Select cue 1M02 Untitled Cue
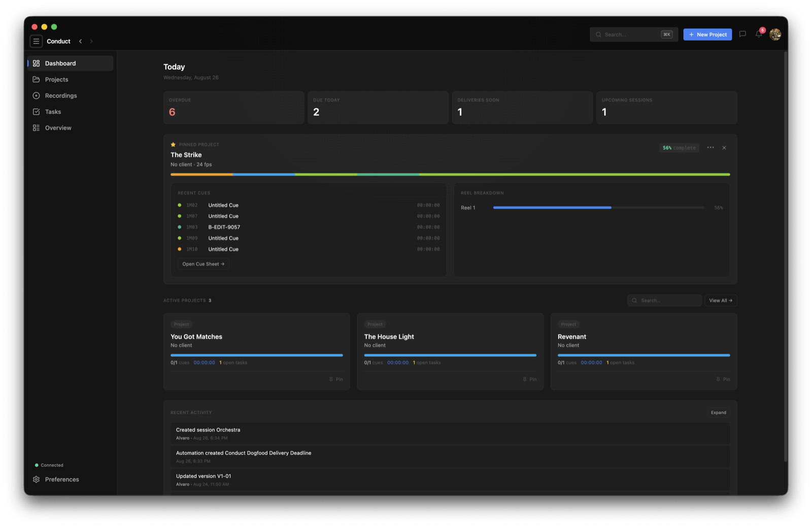Image resolution: width=812 pixels, height=527 pixels. (x=309, y=205)
